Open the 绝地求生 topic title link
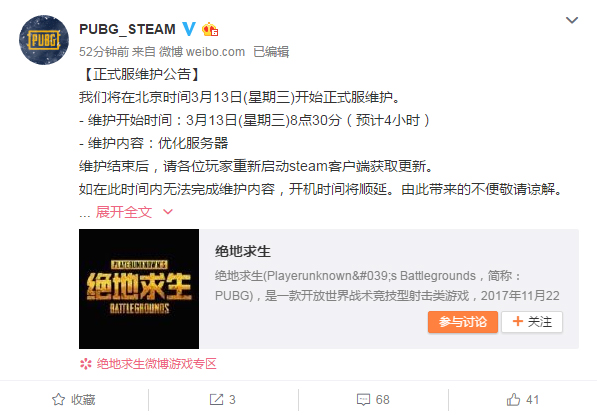Screen dimensions: 597x415 tap(243, 251)
